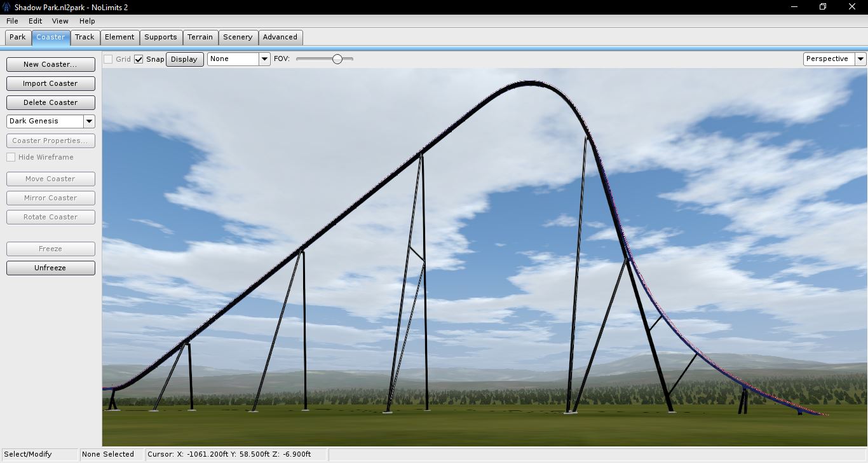
Task: Open the Scenery tab
Action: pyautogui.click(x=238, y=37)
